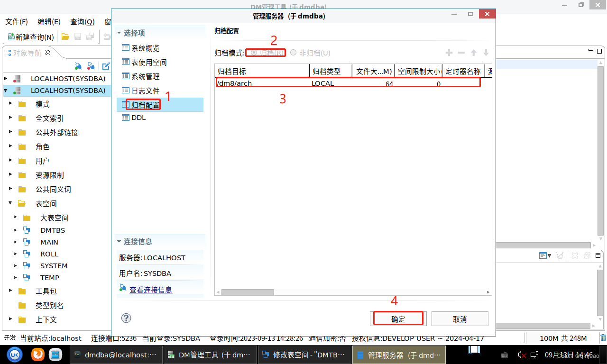Collapse the second LOCALHOST(SYSDBA) connection node
Viewport: 607px width, 364px height.
coord(6,90)
